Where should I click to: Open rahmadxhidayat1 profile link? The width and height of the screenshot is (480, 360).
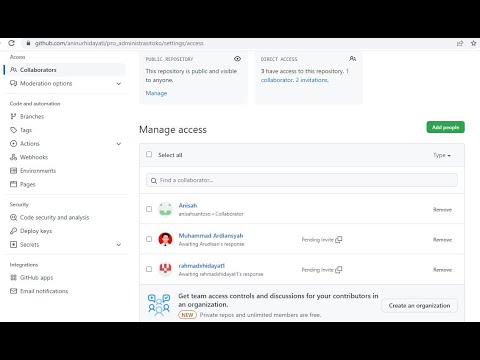(x=202, y=265)
